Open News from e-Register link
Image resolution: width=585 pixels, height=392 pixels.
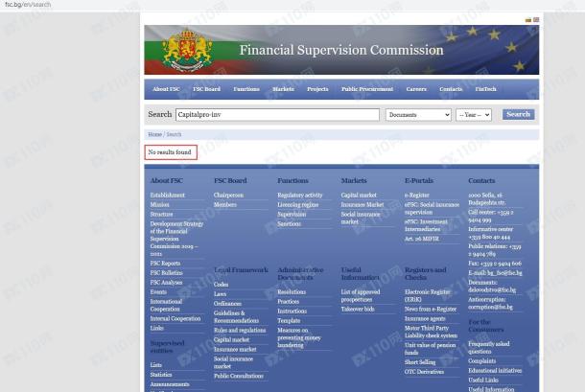click(x=431, y=310)
